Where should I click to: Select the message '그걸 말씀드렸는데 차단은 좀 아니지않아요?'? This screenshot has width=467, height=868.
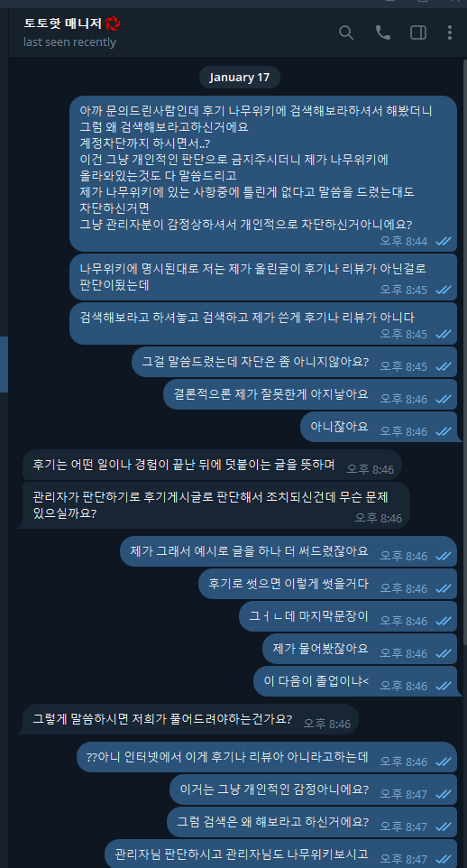[x=295, y=362]
